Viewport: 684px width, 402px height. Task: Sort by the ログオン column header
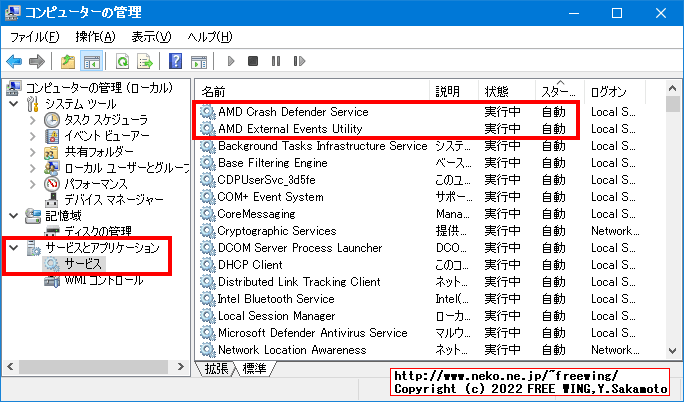pos(615,92)
